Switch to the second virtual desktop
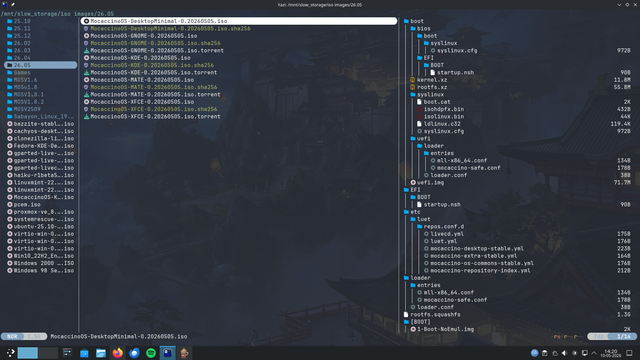This screenshot has height=360, width=640. click(x=48, y=353)
